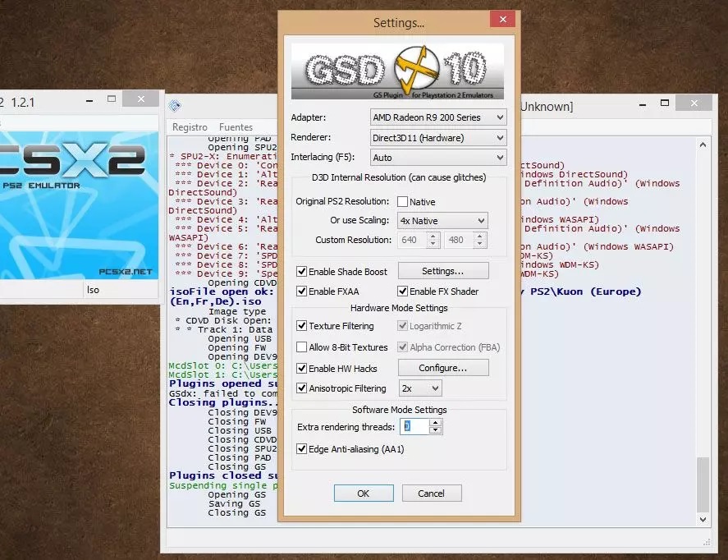The image size is (728, 560).
Task: Open the Fuentes menu in console
Action: 236,126
